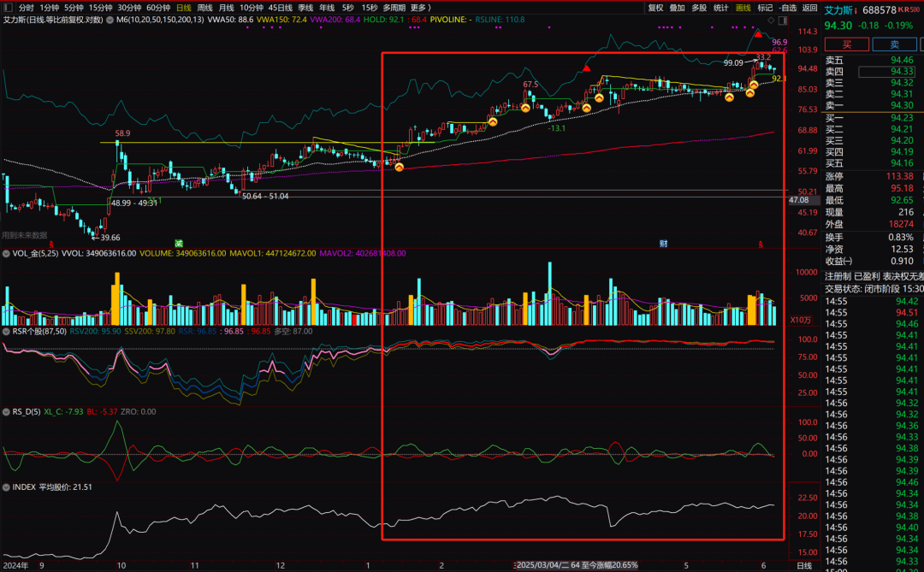This screenshot has height=572, width=924.
Task: Select the 月线 monthly period
Action: (x=226, y=8)
